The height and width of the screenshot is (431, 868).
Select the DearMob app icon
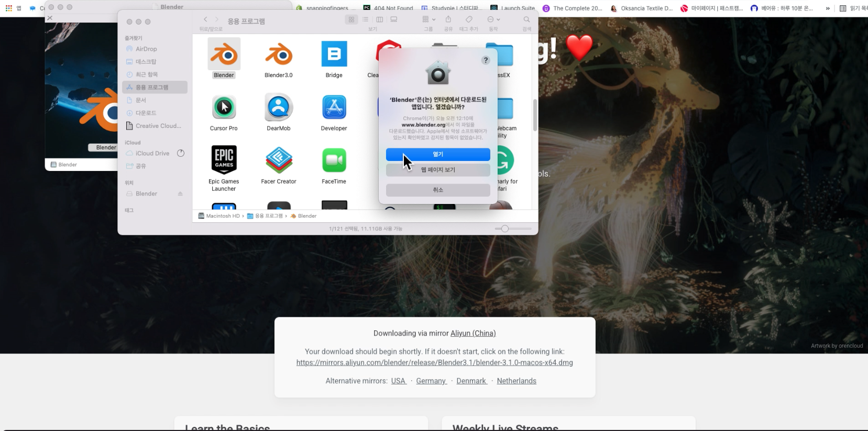(279, 107)
